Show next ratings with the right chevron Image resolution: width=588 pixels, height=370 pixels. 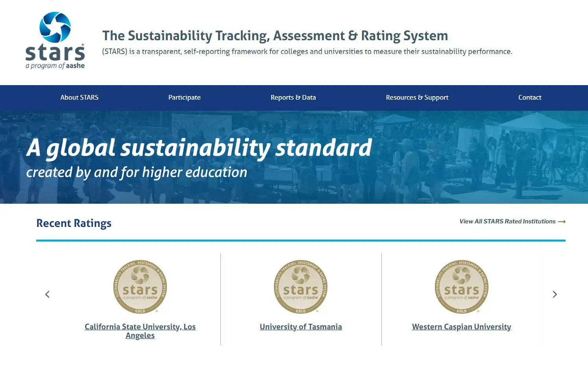(555, 294)
